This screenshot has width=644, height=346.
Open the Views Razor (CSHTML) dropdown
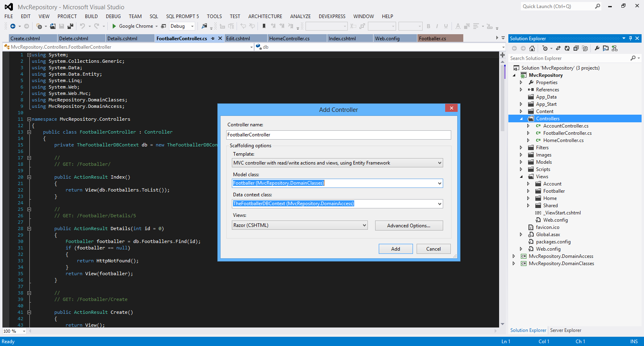tap(364, 225)
